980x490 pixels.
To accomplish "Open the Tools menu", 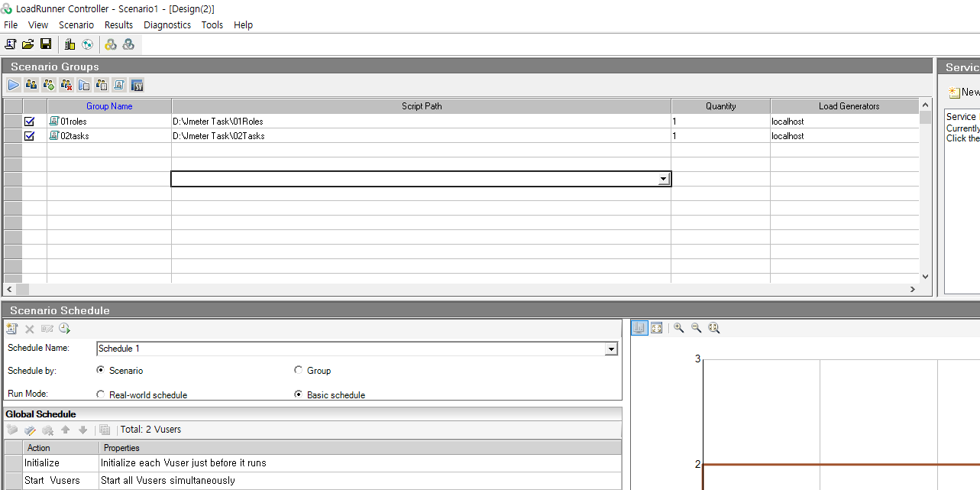I will point(212,24).
